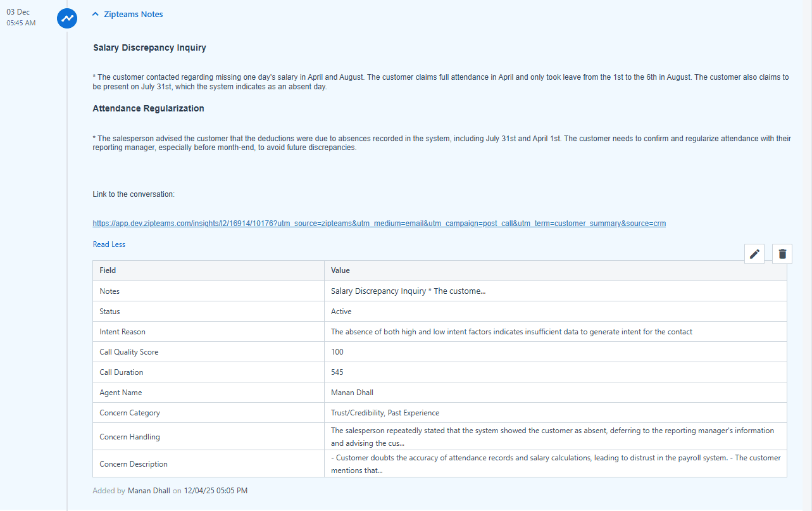The image size is (812, 511).
Task: Click Read Less to collapse notes
Action: point(109,244)
